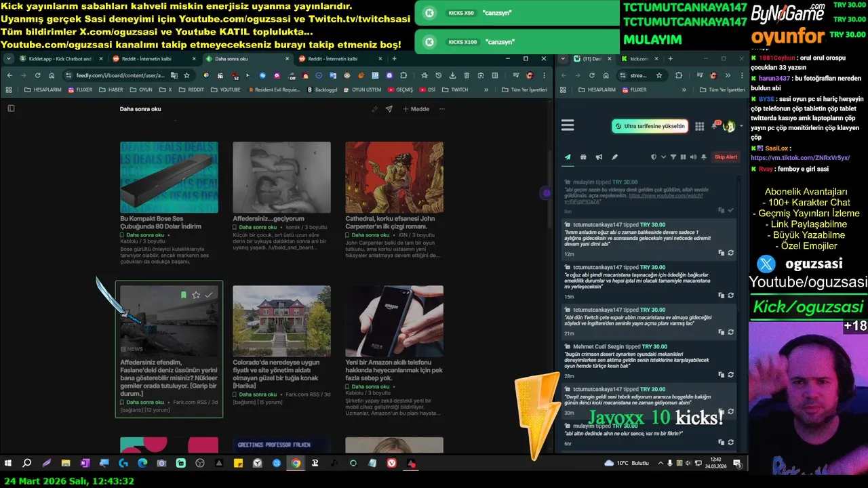Click the Amazon phone article thumbnail
868x488 pixels.
(x=394, y=321)
